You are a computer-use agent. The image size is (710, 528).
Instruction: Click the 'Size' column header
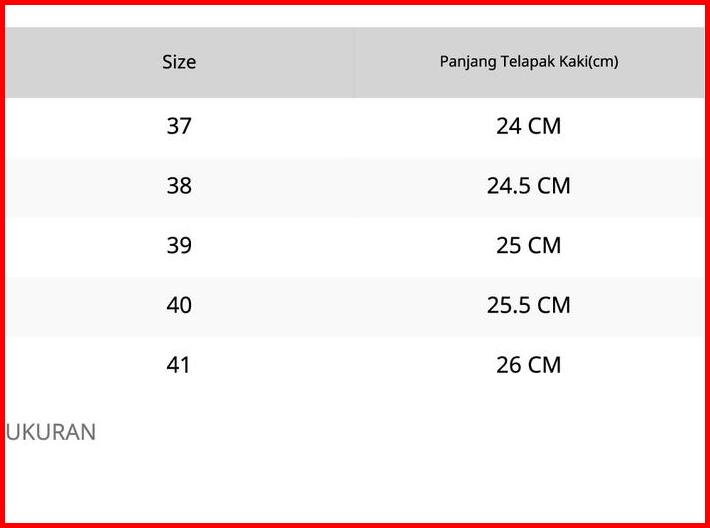coord(179,62)
